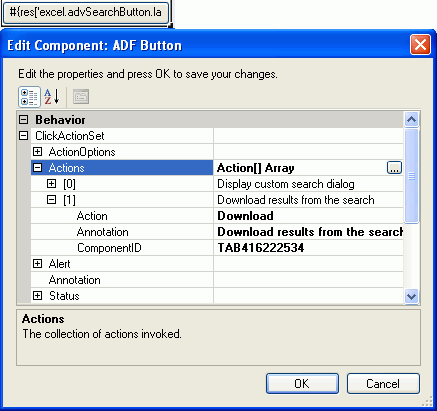437x411 pixels.
Task: Expand the Alert node
Action: coord(38,264)
